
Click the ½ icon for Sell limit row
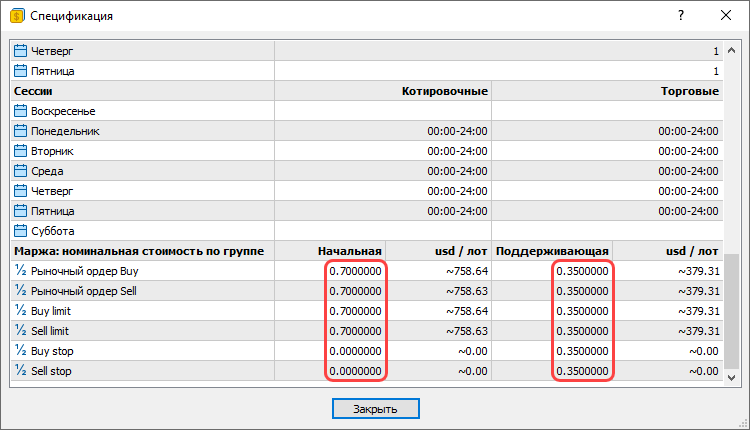pyautogui.click(x=21, y=331)
